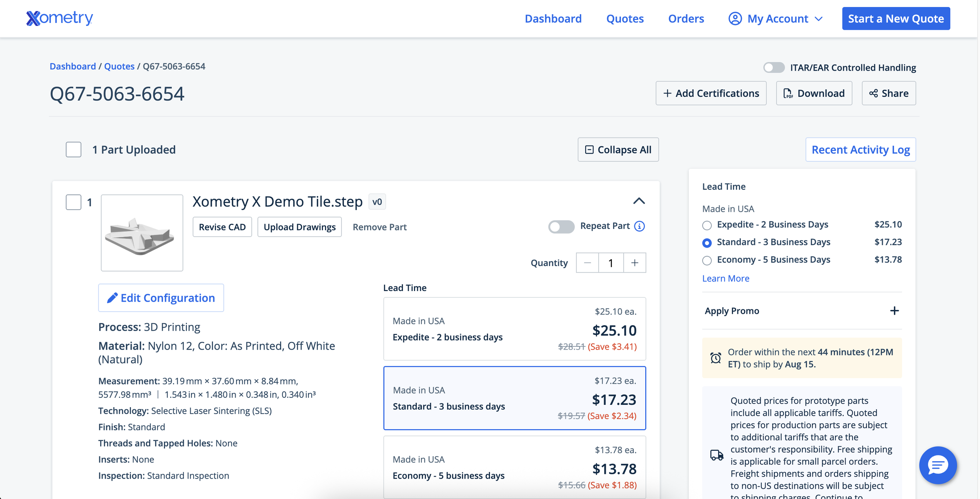Click Edit Configuration
This screenshot has height=499, width=980.
click(x=161, y=298)
